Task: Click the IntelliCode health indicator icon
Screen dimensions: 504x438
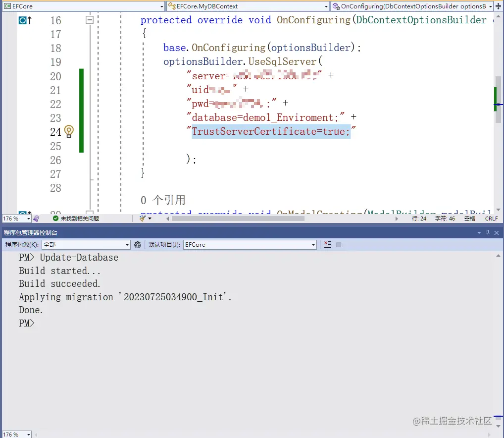Action: tap(36, 219)
